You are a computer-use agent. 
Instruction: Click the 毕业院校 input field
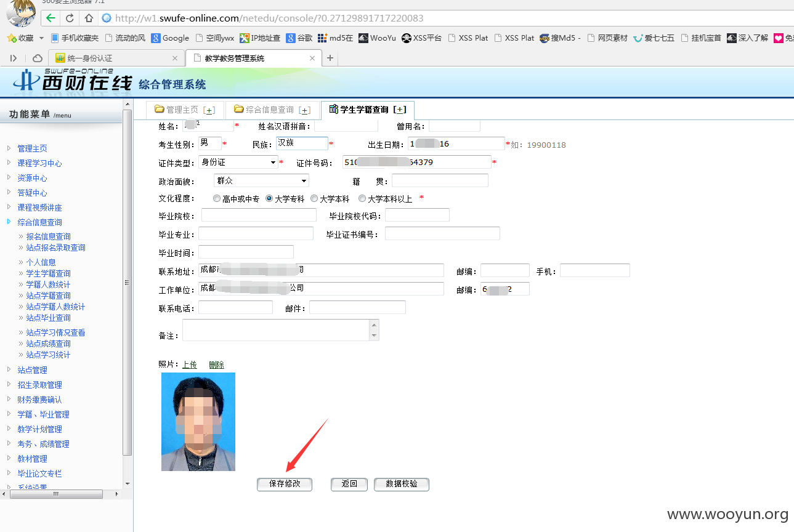[x=259, y=215]
